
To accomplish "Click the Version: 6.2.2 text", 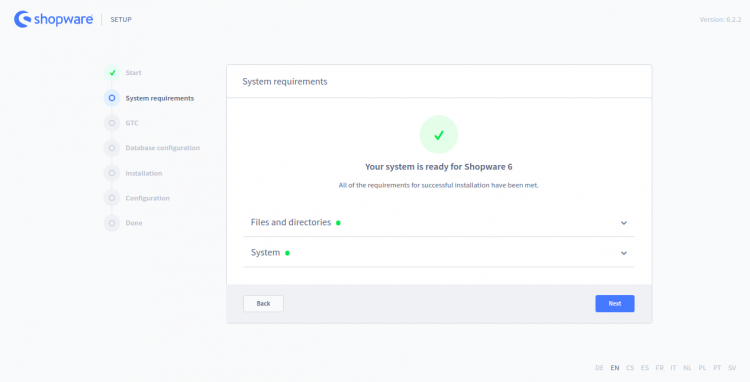I will [720, 20].
